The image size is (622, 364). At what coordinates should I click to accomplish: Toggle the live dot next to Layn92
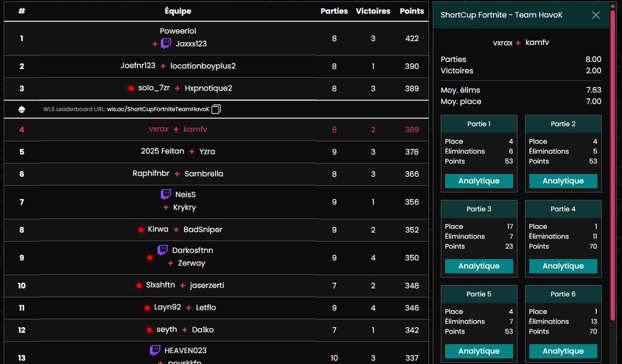(x=147, y=308)
